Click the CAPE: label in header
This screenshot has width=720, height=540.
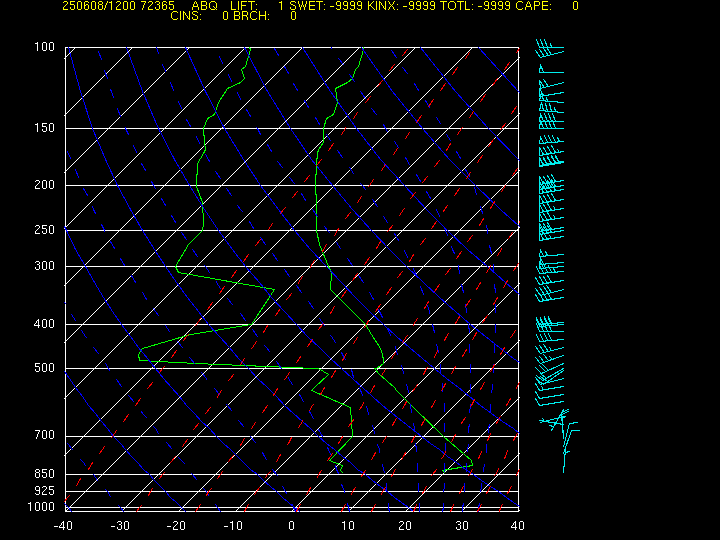(x=533, y=6)
